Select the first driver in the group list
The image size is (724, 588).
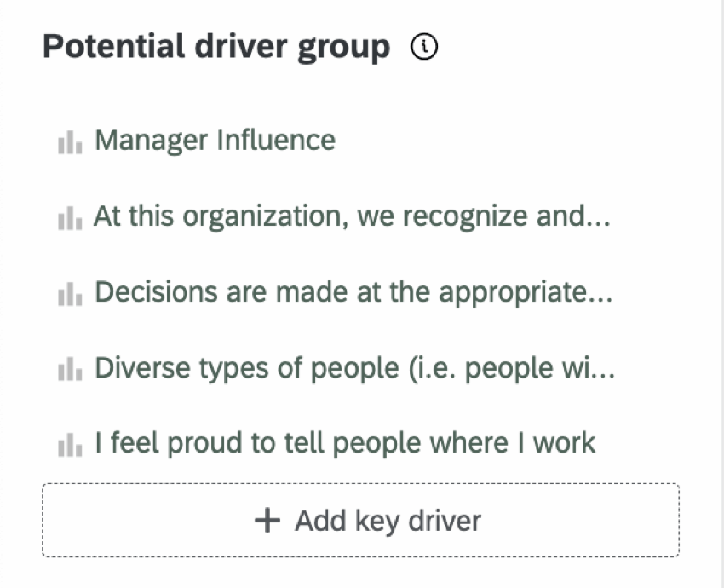(215, 140)
